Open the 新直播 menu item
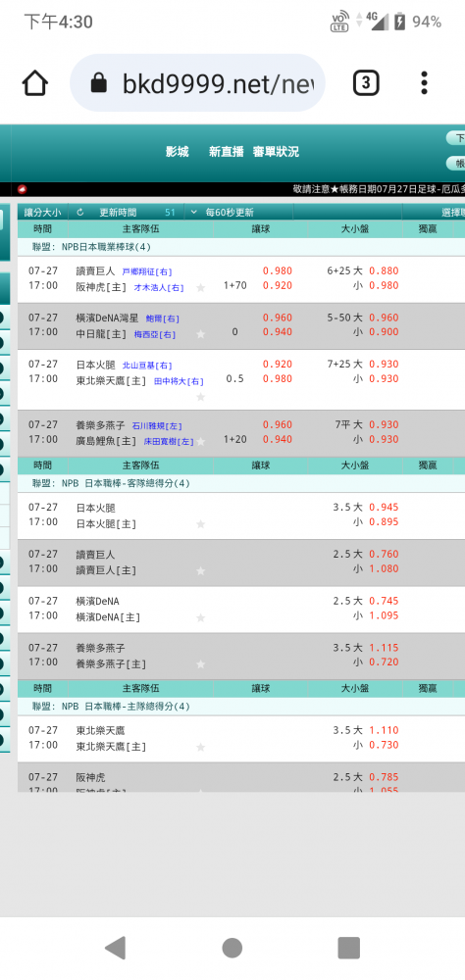 click(x=226, y=152)
